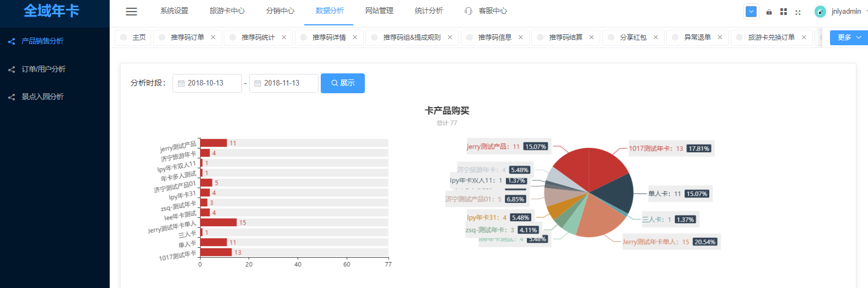Switch to the 分享红包 tab

[633, 38]
